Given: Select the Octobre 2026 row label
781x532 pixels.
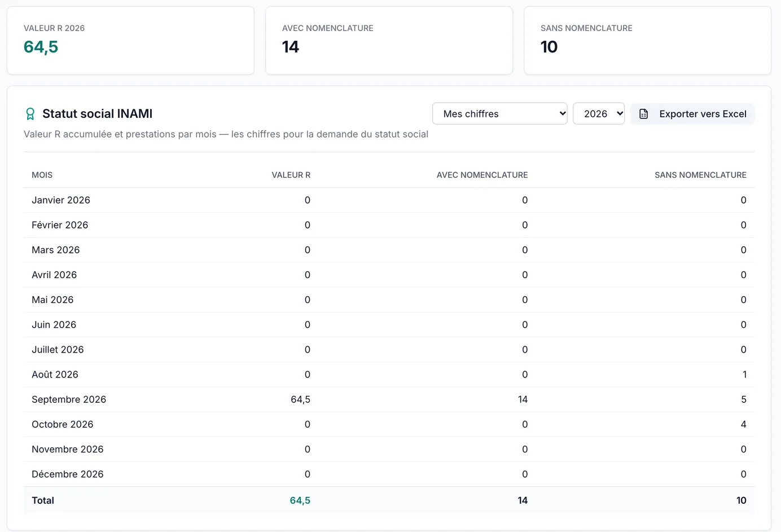Looking at the screenshot, I should [63, 424].
